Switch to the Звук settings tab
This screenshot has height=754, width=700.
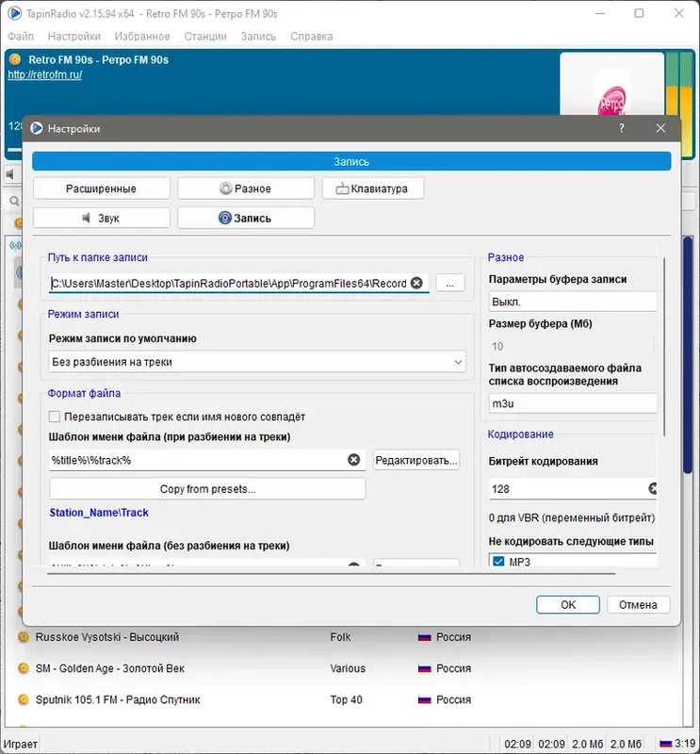point(101,218)
